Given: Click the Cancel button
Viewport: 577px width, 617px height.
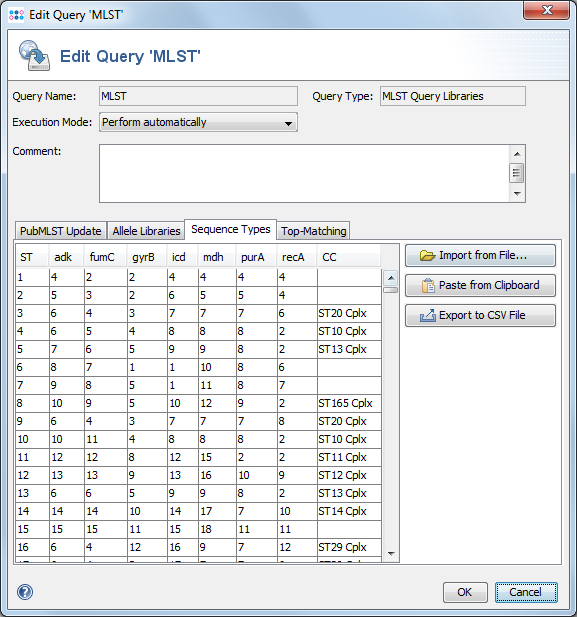Looking at the screenshot, I should (x=526, y=592).
